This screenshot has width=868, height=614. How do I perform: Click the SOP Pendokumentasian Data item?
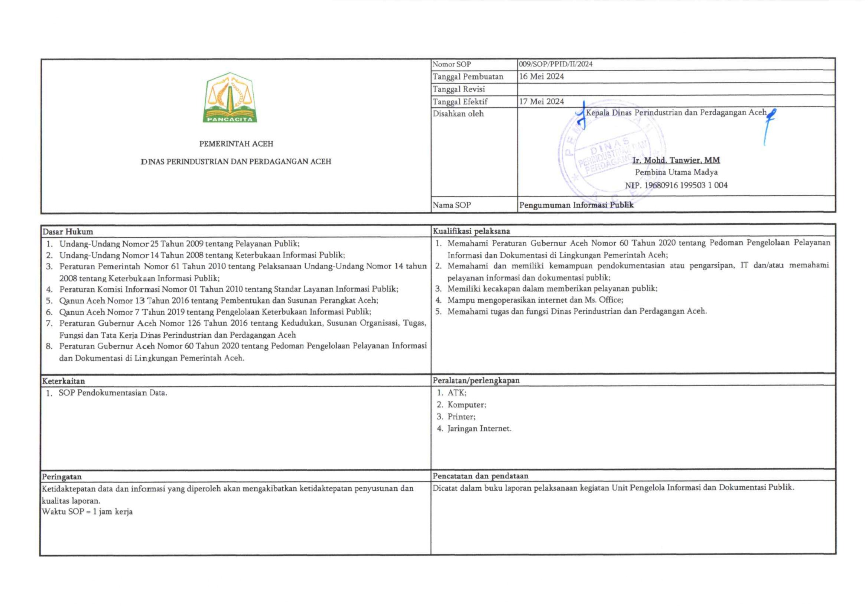pos(112,393)
